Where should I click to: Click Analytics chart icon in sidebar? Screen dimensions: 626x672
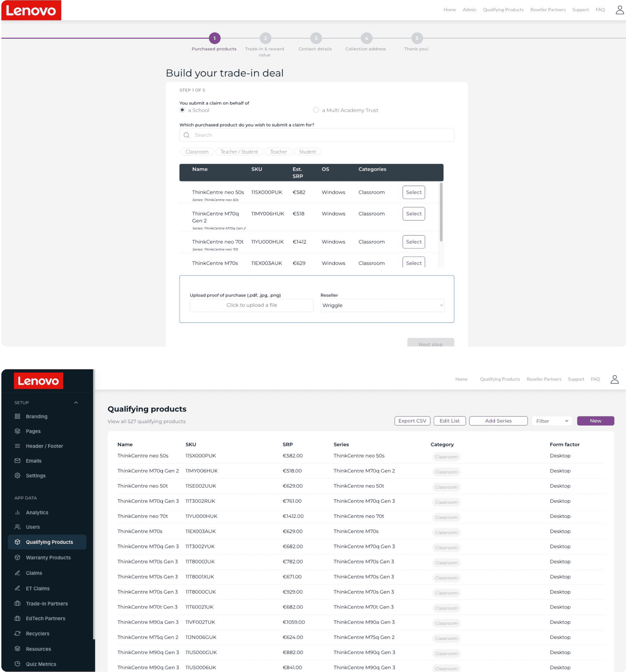click(x=17, y=513)
